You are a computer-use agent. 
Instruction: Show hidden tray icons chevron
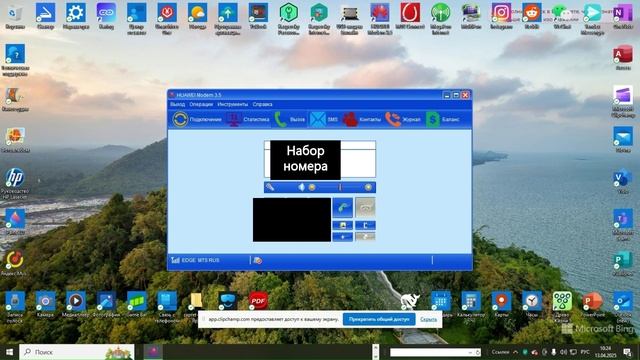pyautogui.click(x=516, y=352)
